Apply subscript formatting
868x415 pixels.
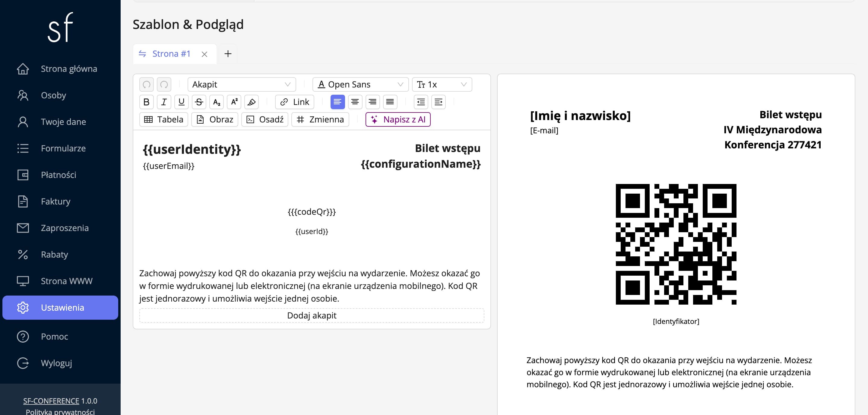[217, 102]
